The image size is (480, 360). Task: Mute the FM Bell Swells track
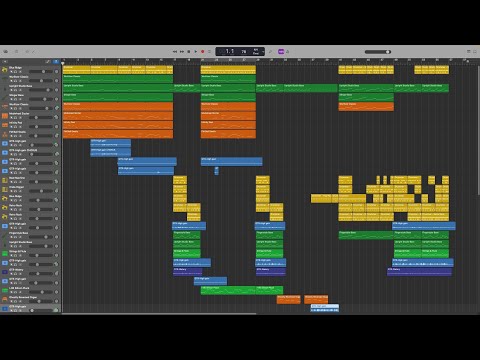11,136
